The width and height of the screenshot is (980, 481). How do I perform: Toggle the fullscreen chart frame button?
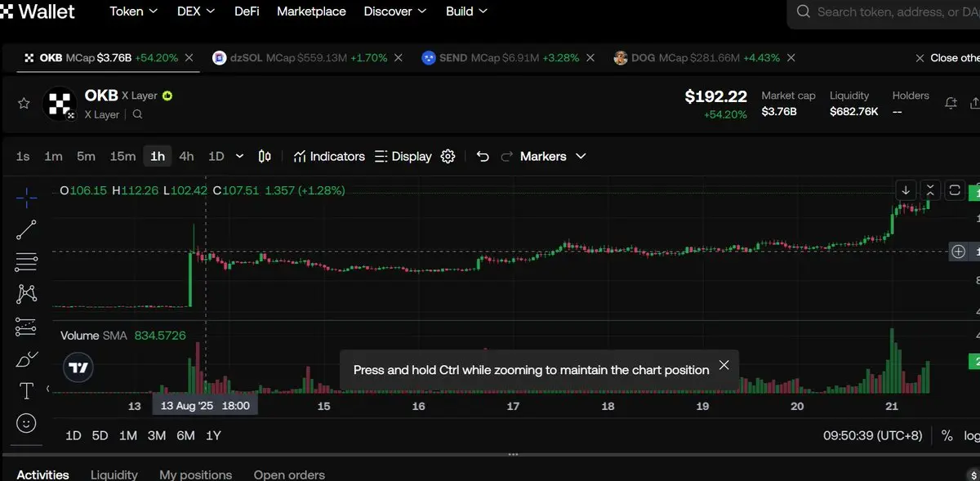pyautogui.click(x=955, y=190)
